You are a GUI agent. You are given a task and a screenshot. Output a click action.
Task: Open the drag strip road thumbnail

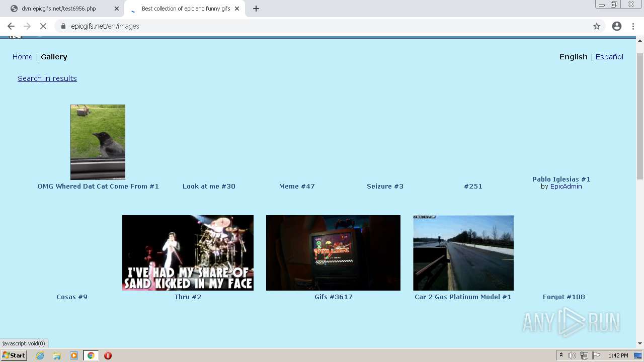[x=463, y=253]
